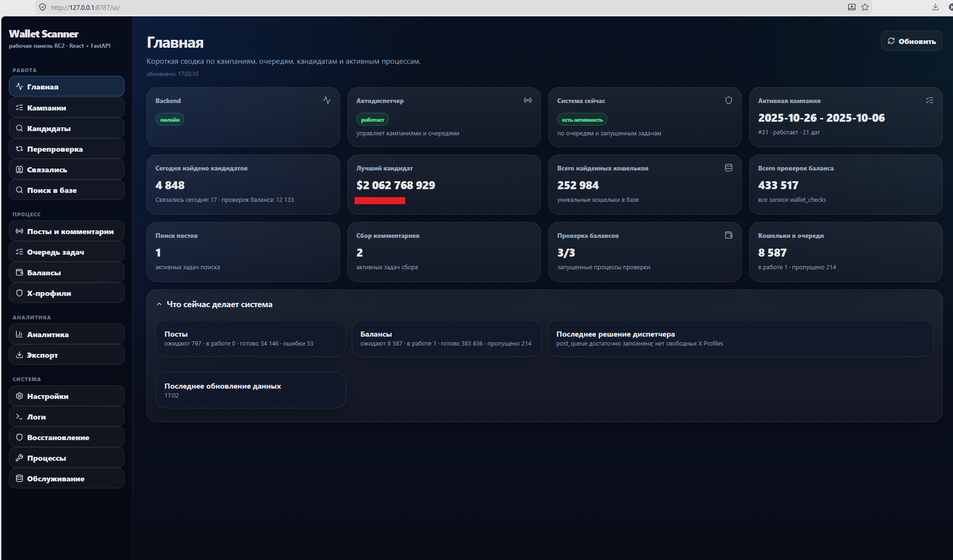Viewport: 953px width, 560px height.
Task: Click the wrench icon beside Процессы
Action: (x=19, y=457)
